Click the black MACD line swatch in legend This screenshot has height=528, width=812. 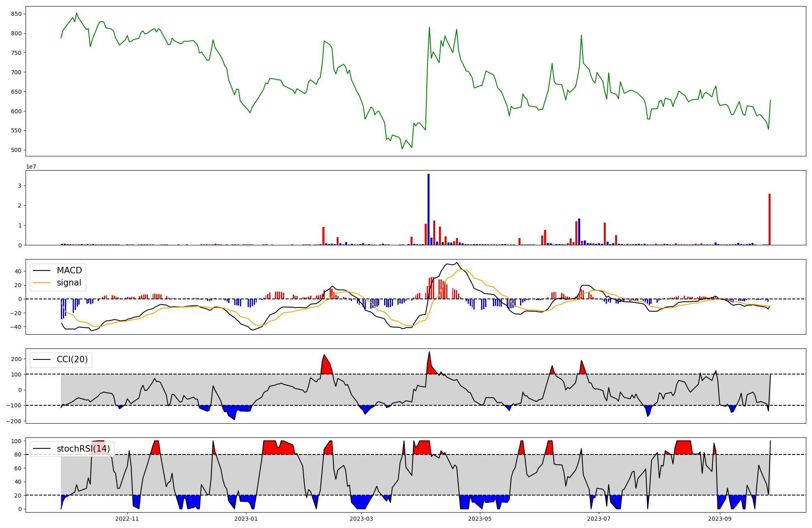(41, 270)
